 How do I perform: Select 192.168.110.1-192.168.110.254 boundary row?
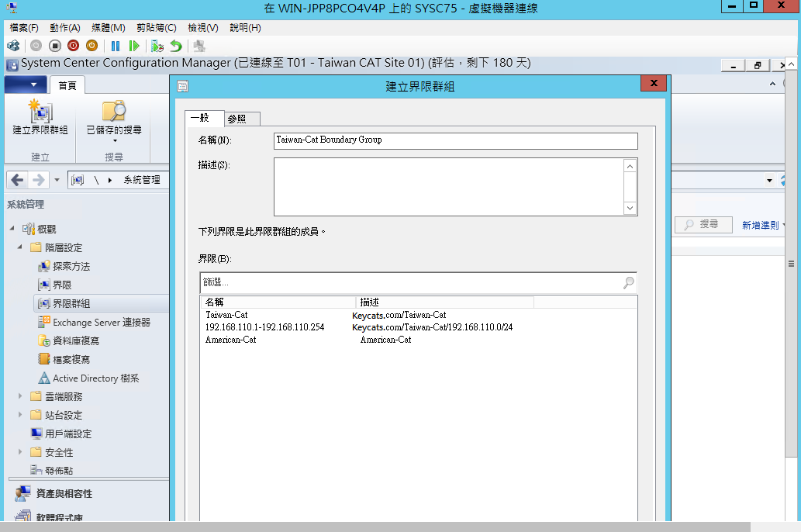(x=419, y=327)
